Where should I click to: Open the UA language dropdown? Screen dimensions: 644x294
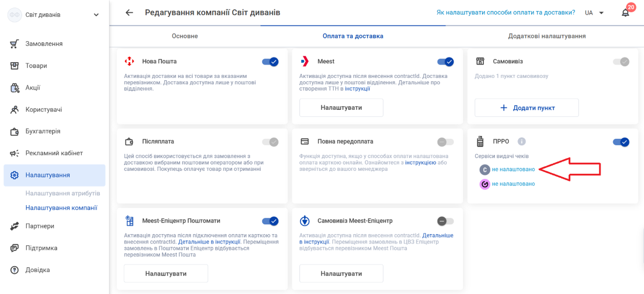coord(594,13)
